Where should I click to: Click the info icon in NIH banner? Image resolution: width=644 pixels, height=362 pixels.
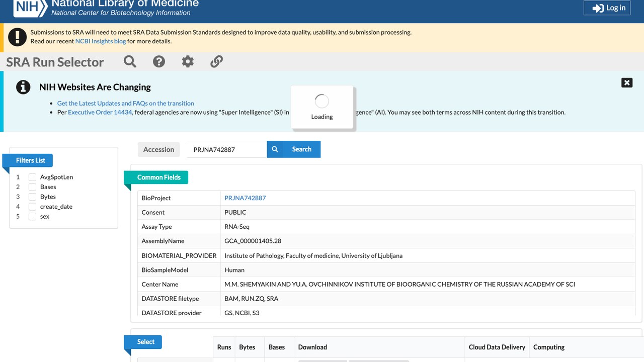(x=23, y=87)
